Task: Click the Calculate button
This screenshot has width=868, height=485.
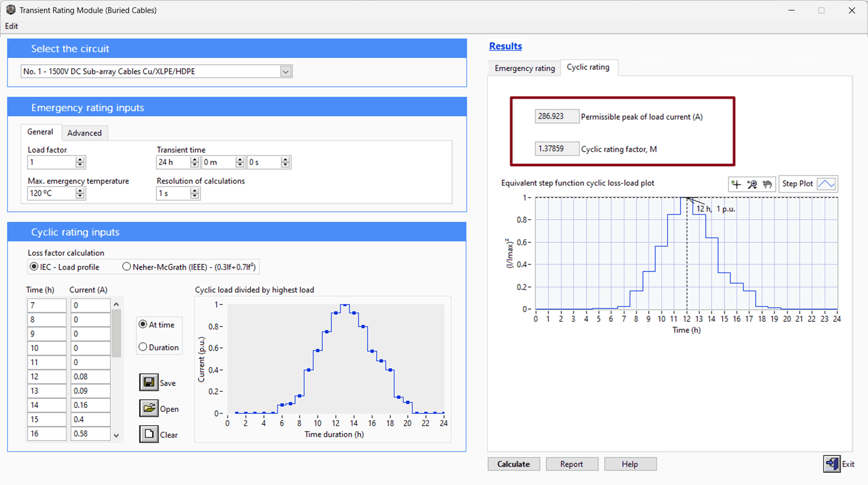Action: [513, 464]
